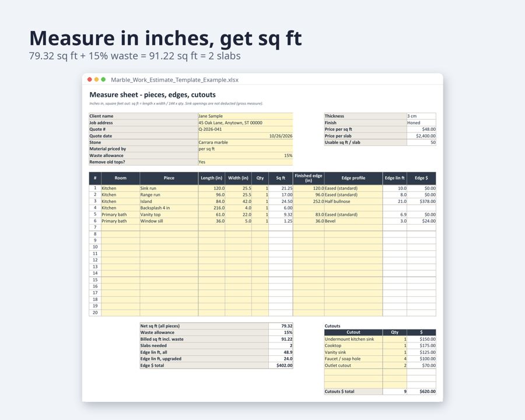The height and width of the screenshot is (420, 525).
Task: Select the Island length value 84.0
Action: tap(211, 201)
